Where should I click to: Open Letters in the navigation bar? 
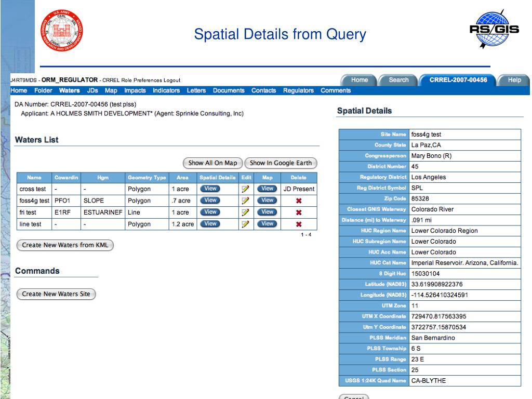pos(196,90)
